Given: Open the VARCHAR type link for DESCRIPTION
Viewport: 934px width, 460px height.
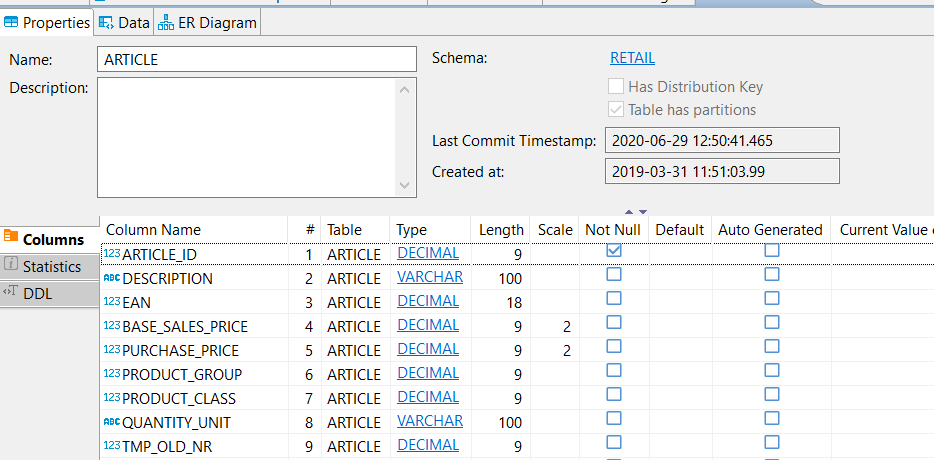Looking at the screenshot, I should (430, 277).
